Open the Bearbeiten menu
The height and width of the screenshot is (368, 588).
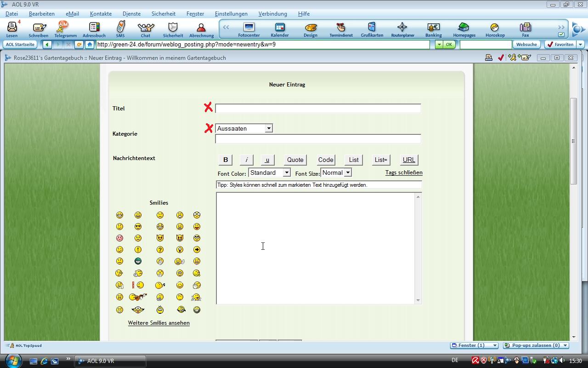coord(42,14)
